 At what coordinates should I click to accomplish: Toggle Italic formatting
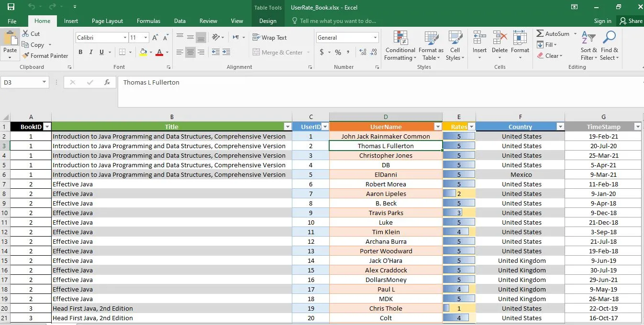91,52
